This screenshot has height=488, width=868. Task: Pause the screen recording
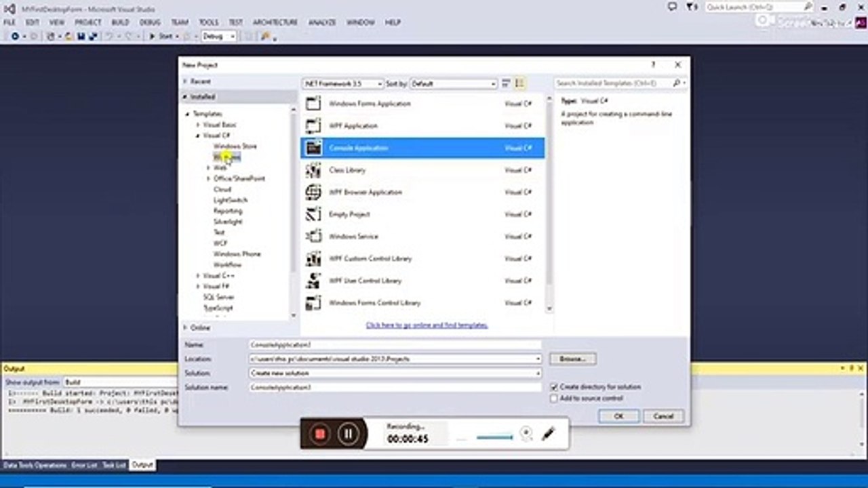click(348, 434)
